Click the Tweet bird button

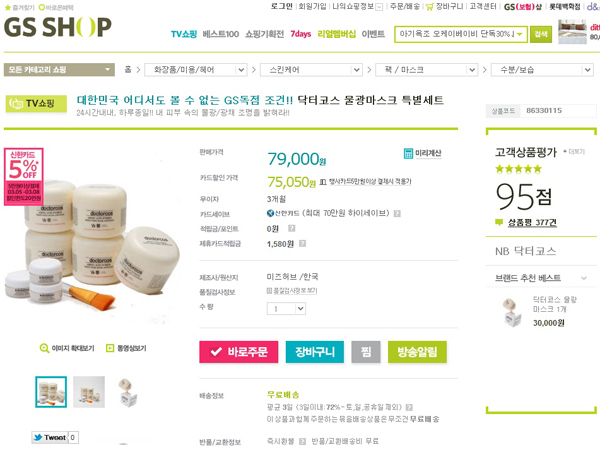point(50,437)
